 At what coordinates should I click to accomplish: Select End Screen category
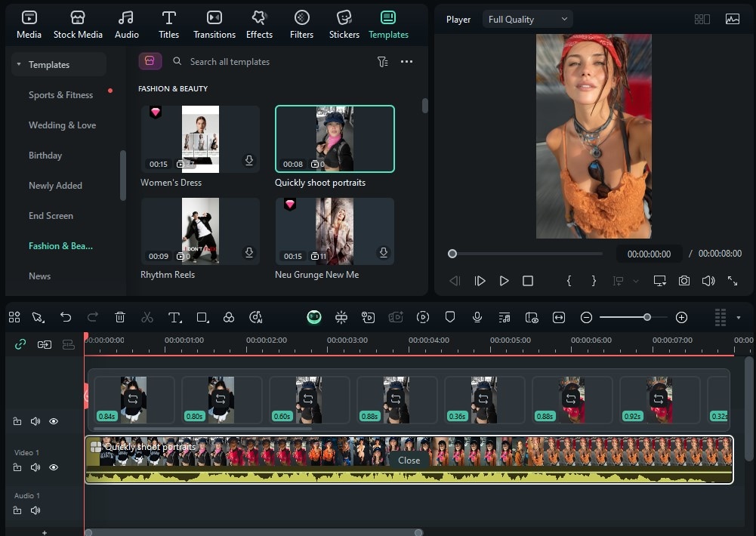[x=51, y=216]
